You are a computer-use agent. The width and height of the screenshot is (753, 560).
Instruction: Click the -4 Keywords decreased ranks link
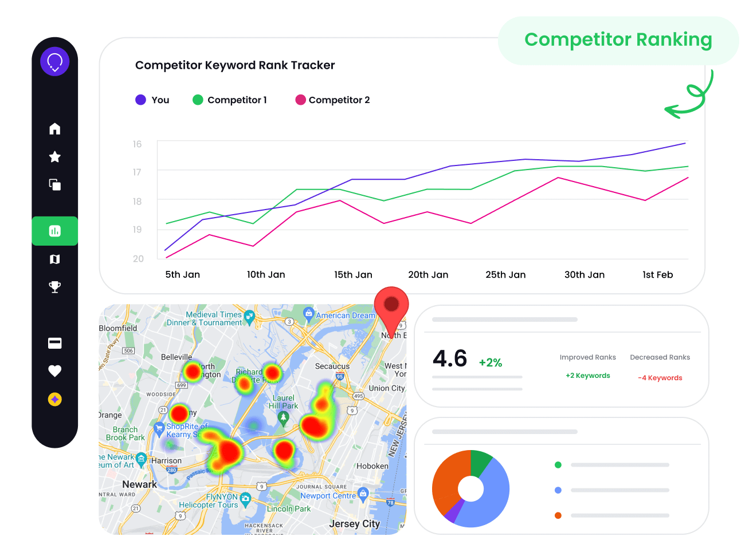(x=660, y=377)
